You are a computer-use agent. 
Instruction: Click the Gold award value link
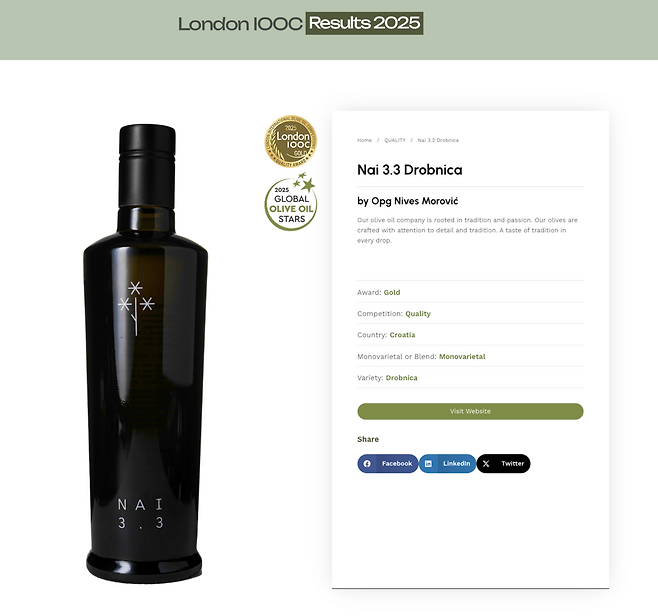click(392, 292)
